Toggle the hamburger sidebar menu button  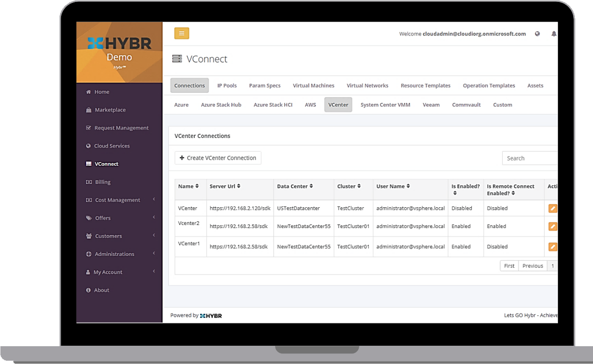(181, 33)
